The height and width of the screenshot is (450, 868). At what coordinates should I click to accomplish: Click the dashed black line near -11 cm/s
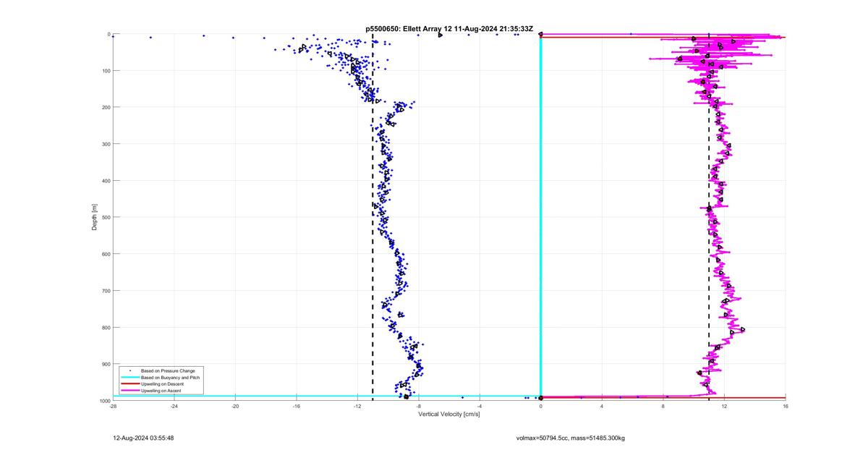pyautogui.click(x=373, y=217)
